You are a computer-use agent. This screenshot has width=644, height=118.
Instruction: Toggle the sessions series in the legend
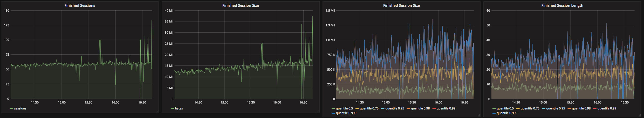click(20, 108)
